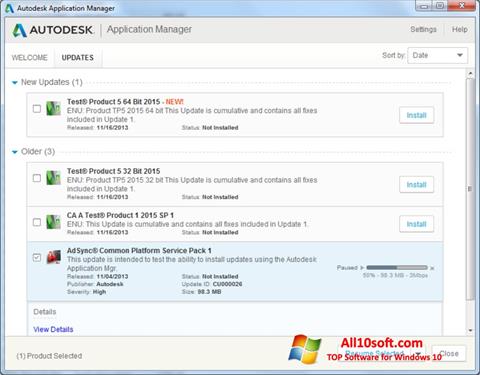Click the '(1) Product Selected' status text
This screenshot has height=375, width=480.
(x=49, y=356)
